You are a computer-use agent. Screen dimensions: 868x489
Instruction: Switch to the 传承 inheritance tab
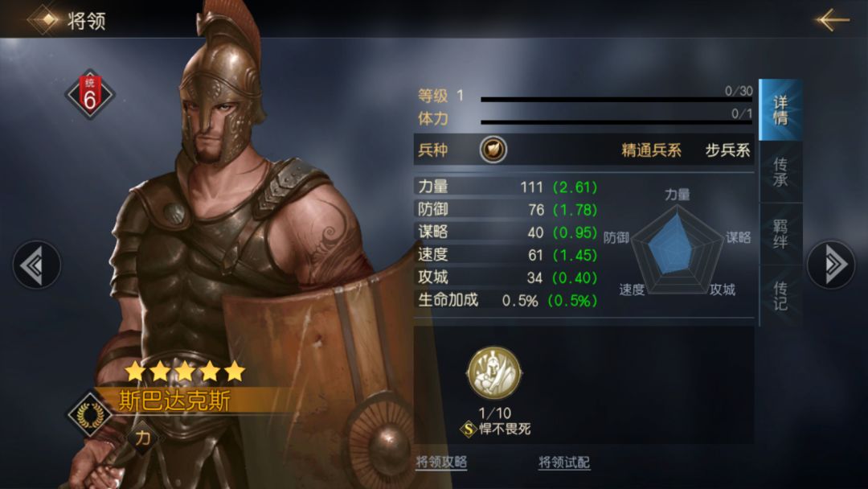click(x=780, y=171)
